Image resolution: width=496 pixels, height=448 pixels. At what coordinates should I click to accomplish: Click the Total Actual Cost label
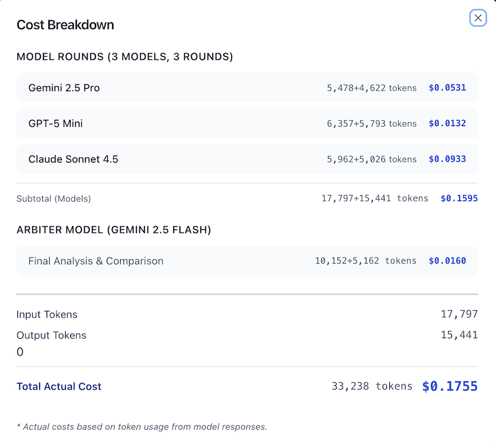[x=59, y=387]
